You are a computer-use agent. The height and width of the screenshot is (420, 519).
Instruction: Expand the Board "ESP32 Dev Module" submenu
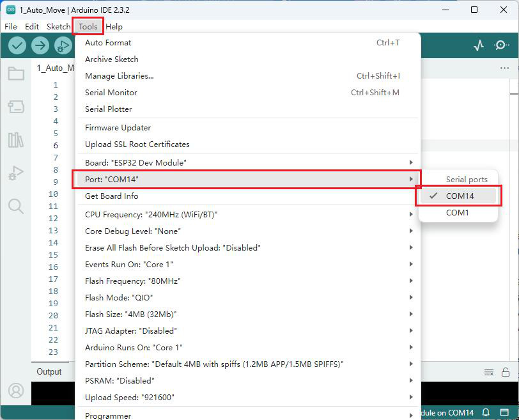(x=248, y=162)
